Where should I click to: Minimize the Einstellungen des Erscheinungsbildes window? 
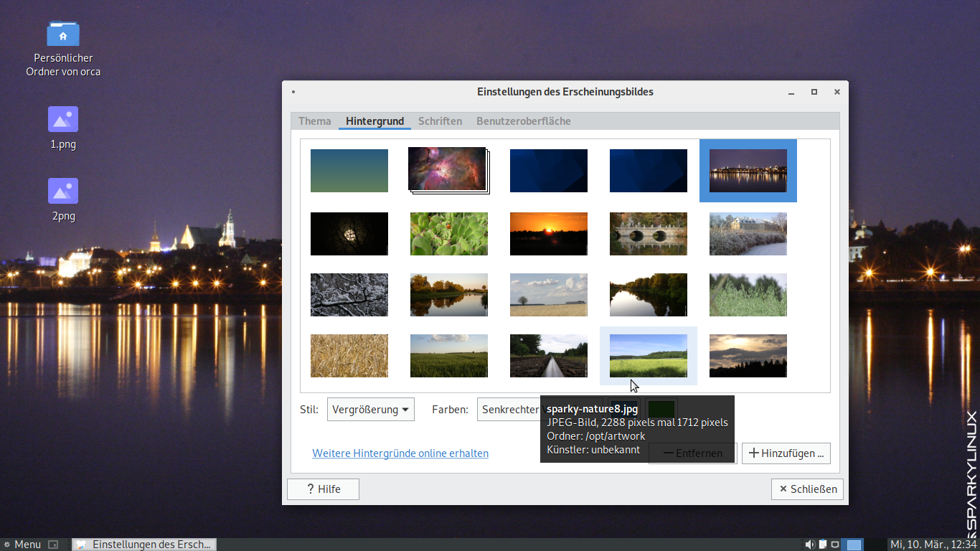791,93
